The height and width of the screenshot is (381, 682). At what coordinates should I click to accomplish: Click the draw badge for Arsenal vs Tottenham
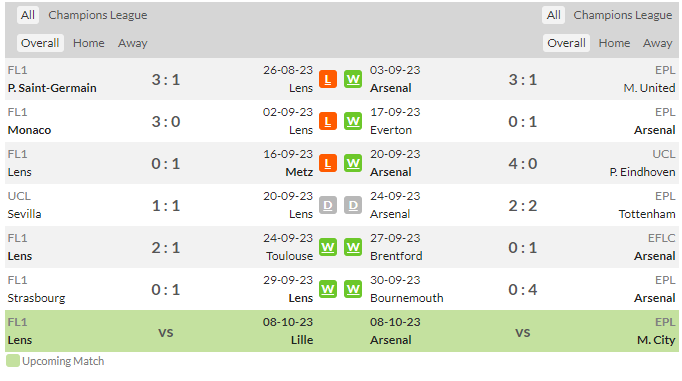(x=353, y=205)
